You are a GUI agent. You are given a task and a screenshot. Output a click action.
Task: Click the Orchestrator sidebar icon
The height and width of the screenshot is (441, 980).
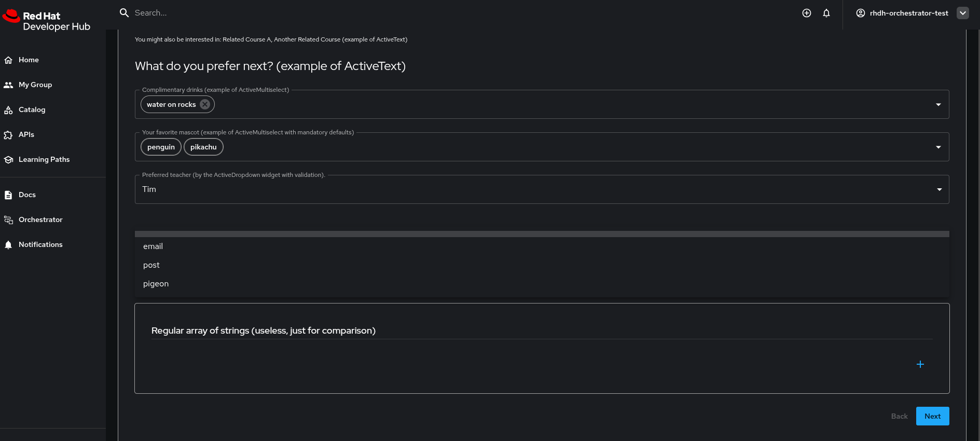(8, 220)
